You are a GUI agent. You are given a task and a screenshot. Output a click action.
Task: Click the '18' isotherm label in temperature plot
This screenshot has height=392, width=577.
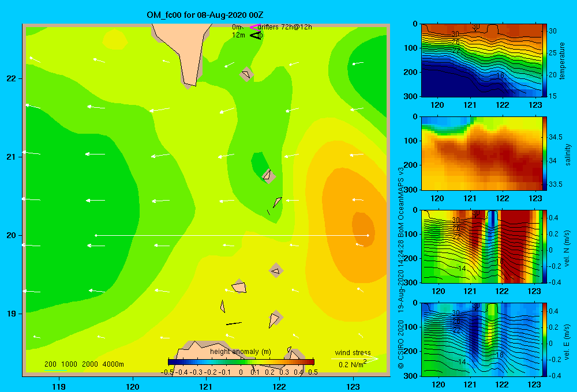coord(500,76)
